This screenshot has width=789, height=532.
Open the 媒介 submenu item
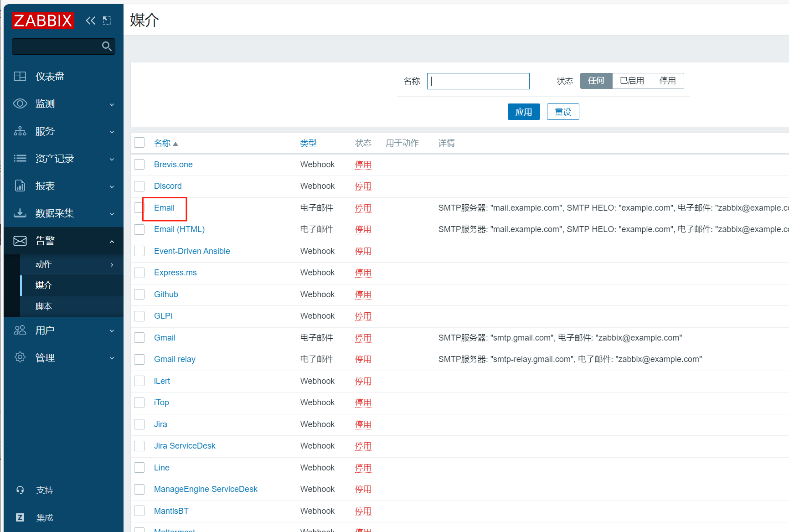coord(72,285)
